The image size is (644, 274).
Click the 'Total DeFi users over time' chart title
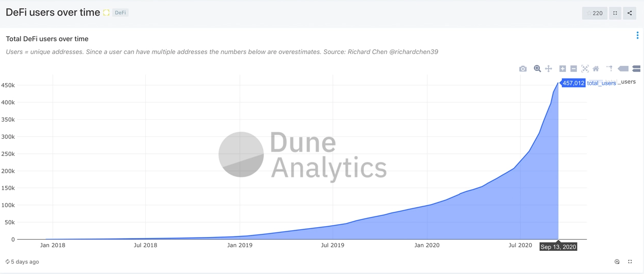click(x=47, y=39)
